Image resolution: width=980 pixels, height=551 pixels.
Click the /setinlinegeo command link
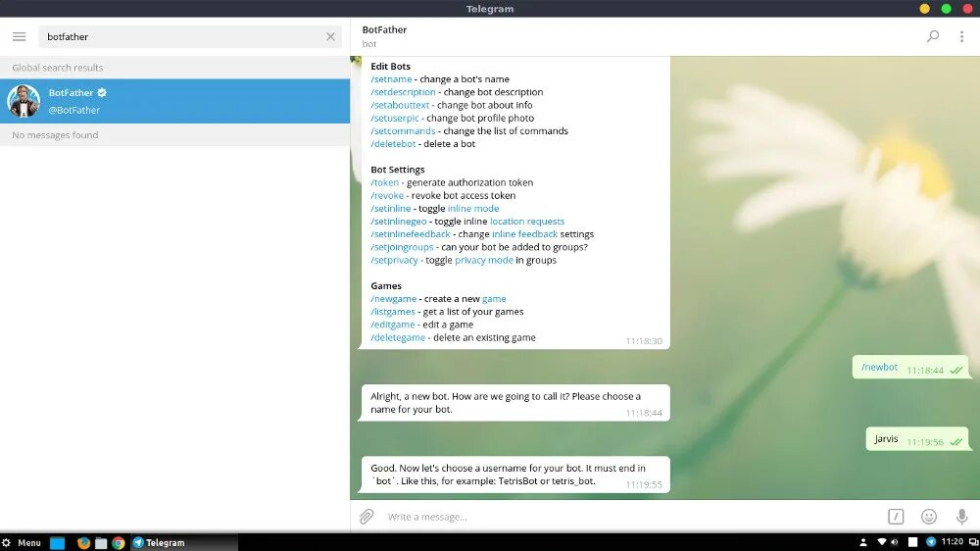pyautogui.click(x=399, y=222)
